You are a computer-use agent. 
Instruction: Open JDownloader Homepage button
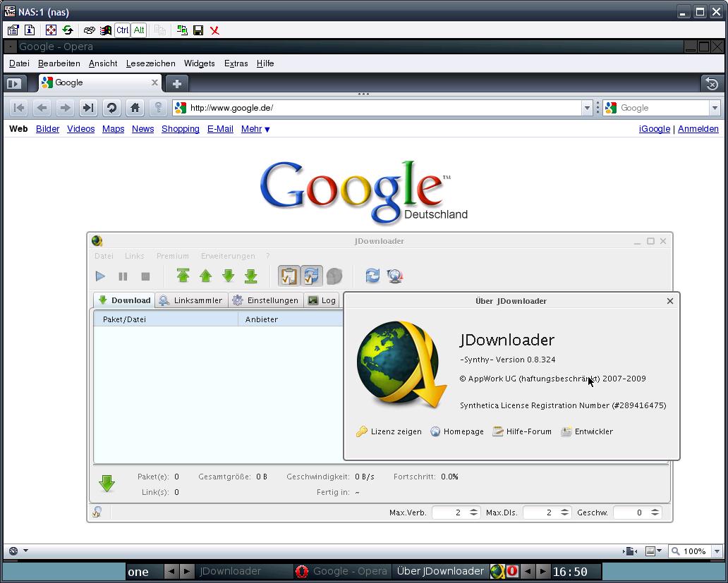pyautogui.click(x=457, y=432)
